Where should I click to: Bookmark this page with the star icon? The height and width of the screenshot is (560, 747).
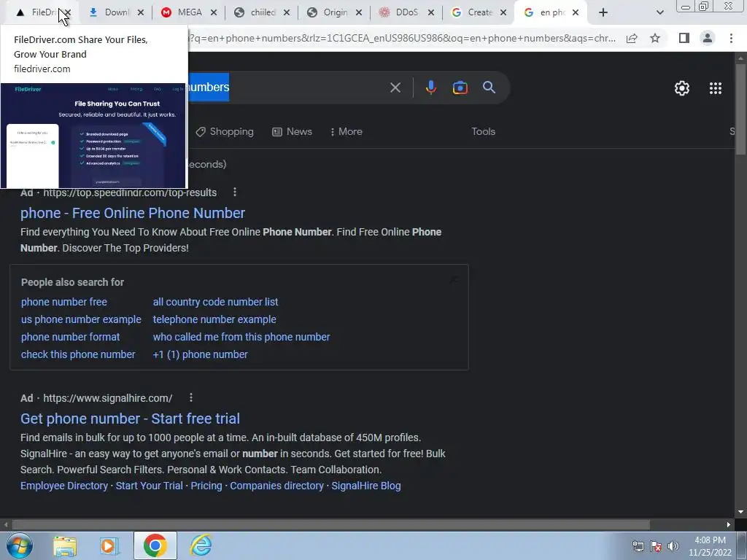pos(655,38)
